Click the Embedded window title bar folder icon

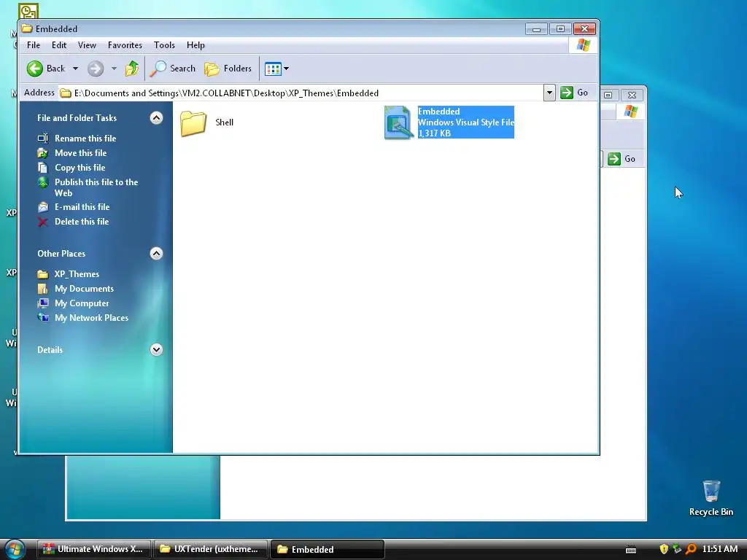[27, 28]
